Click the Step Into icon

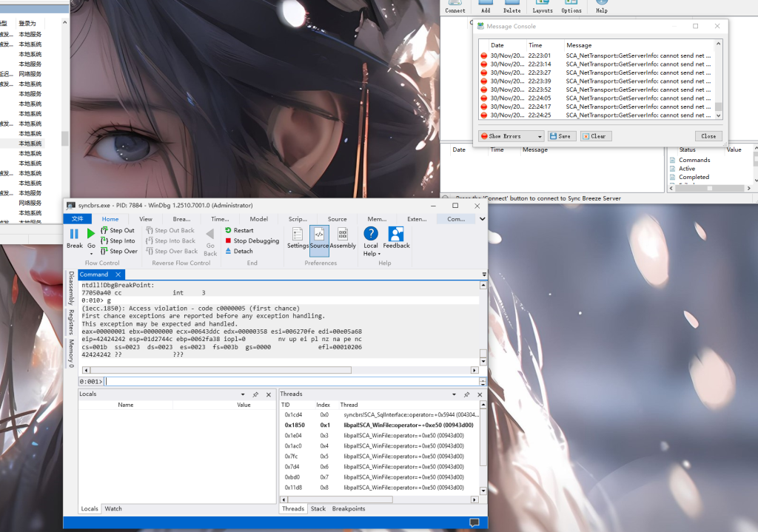tap(104, 240)
